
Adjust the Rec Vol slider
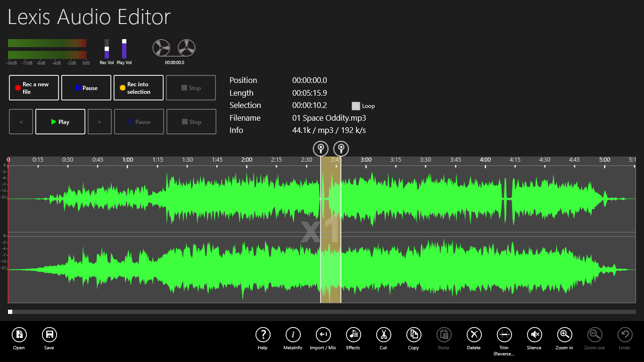click(x=107, y=49)
